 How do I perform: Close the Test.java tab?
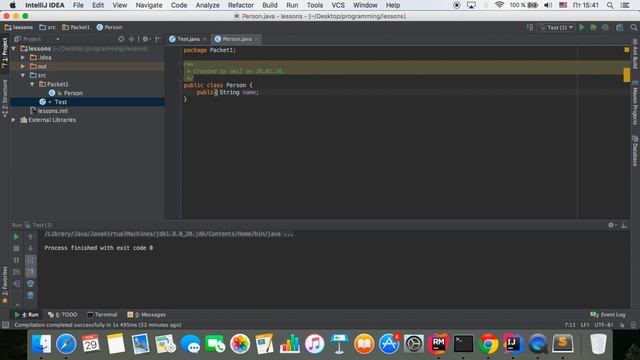click(x=204, y=39)
